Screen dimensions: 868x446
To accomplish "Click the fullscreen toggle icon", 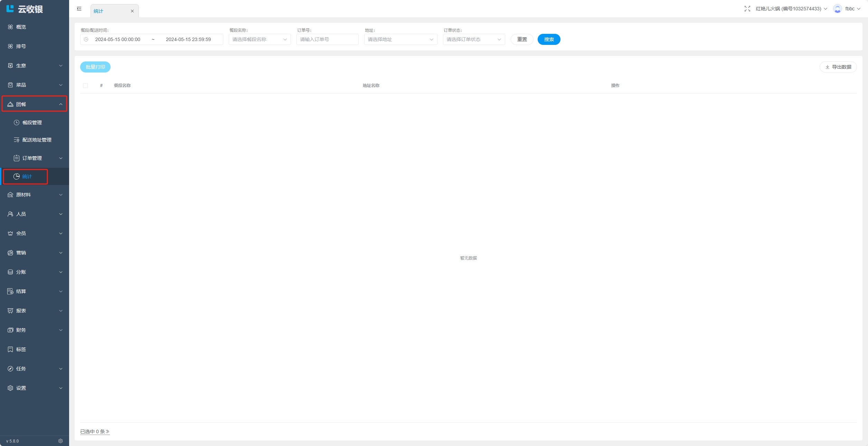I will pyautogui.click(x=747, y=9).
